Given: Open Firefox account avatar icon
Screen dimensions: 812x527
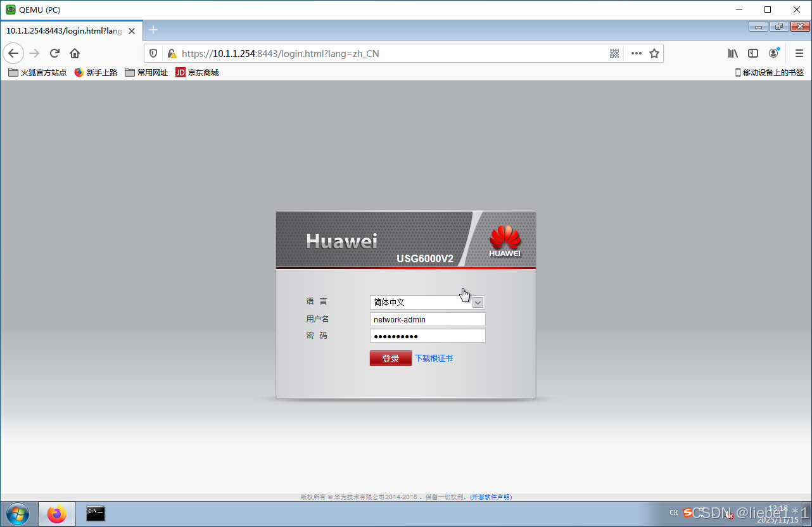Looking at the screenshot, I should click(x=774, y=53).
